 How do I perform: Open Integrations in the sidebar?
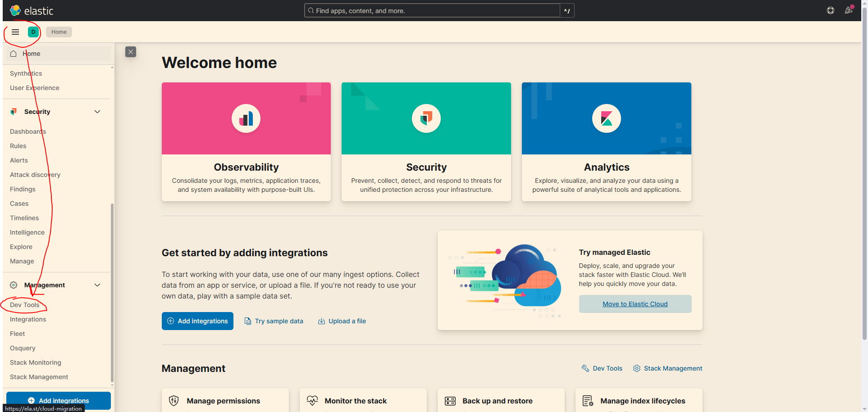pos(28,319)
